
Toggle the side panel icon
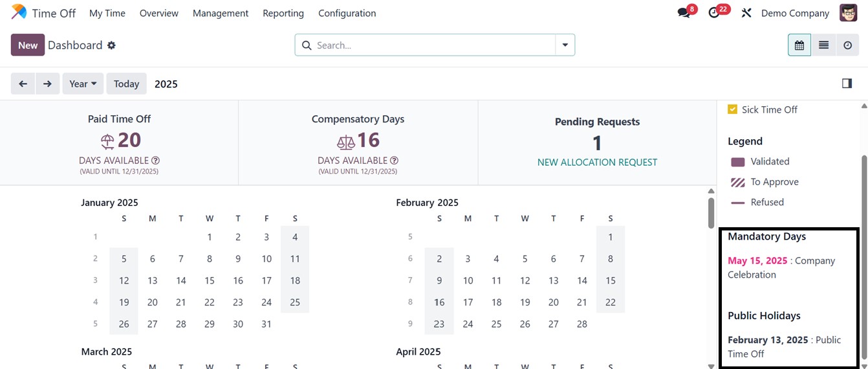[847, 84]
